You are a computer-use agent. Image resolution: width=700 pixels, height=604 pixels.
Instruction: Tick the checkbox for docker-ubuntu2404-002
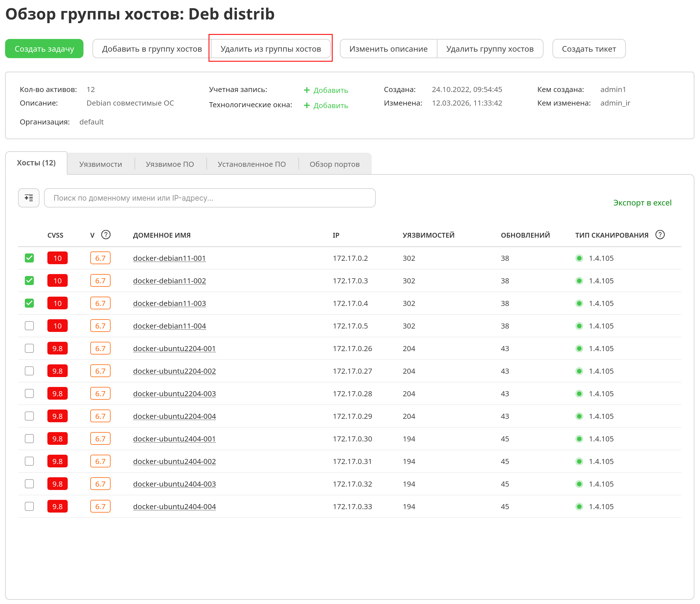29,461
